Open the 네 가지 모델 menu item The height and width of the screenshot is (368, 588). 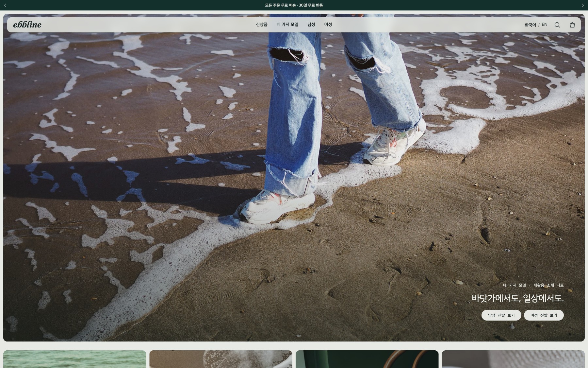click(x=287, y=25)
